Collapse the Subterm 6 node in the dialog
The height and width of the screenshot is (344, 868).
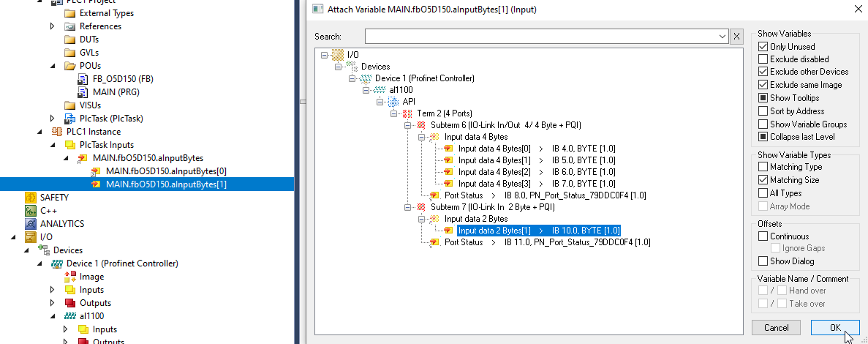pyautogui.click(x=407, y=125)
